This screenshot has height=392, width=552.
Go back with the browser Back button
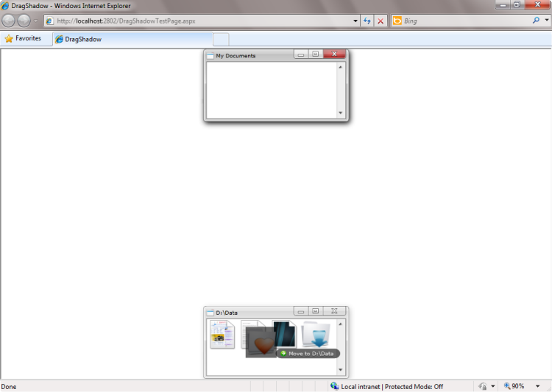(x=8, y=21)
